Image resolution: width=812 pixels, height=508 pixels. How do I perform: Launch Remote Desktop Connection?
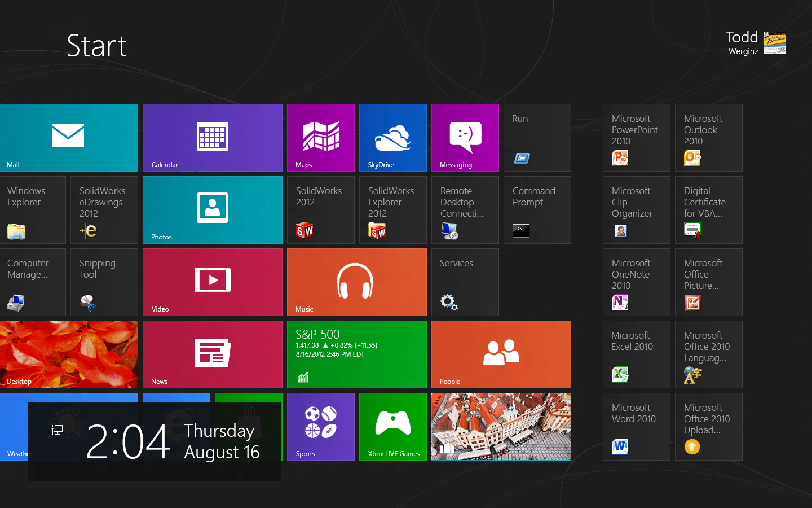pos(465,210)
